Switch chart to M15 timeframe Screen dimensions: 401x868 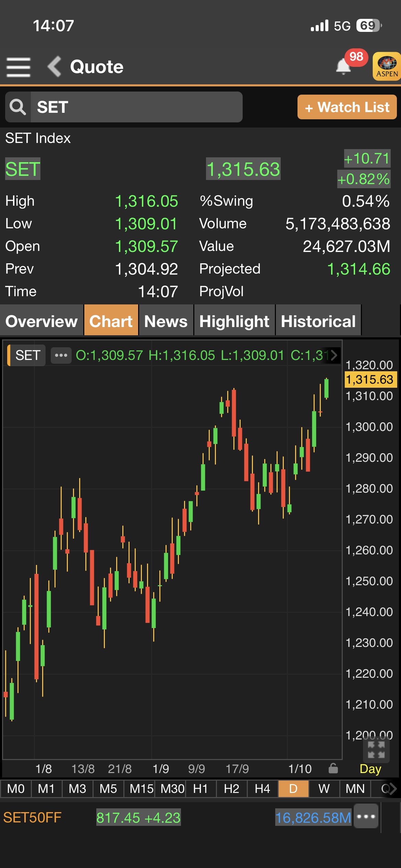pyautogui.click(x=141, y=789)
